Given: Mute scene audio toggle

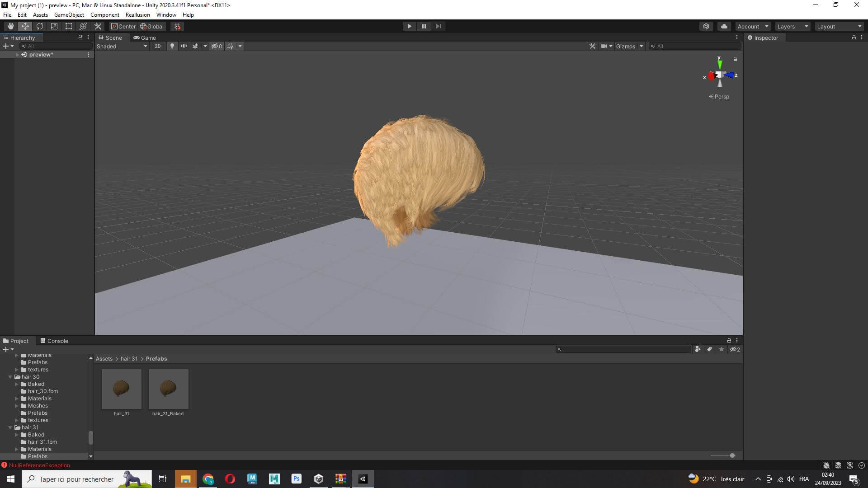Looking at the screenshot, I should click(x=184, y=46).
